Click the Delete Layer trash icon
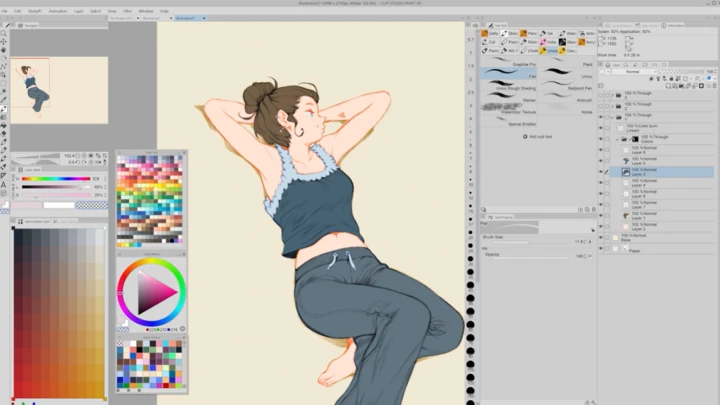This screenshot has height=405, width=720. [714, 86]
